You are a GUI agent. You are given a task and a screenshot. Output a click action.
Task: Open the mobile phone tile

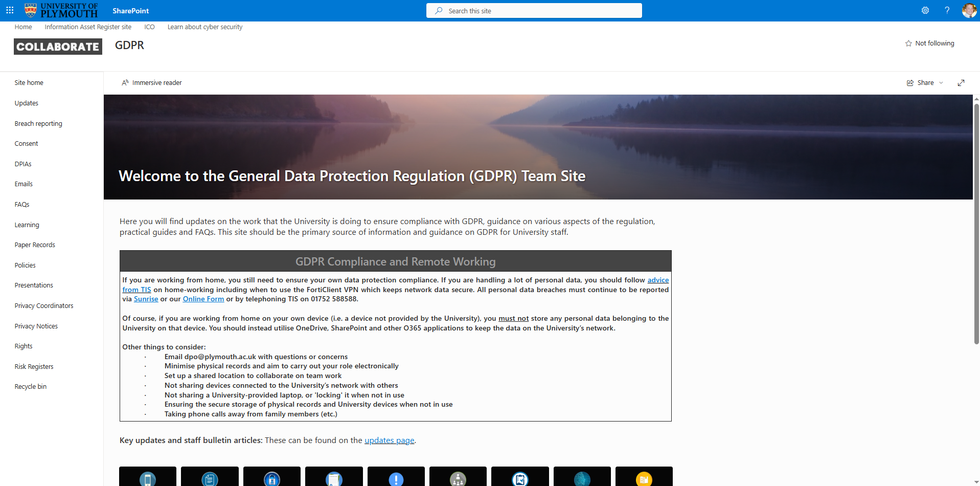[148, 476]
